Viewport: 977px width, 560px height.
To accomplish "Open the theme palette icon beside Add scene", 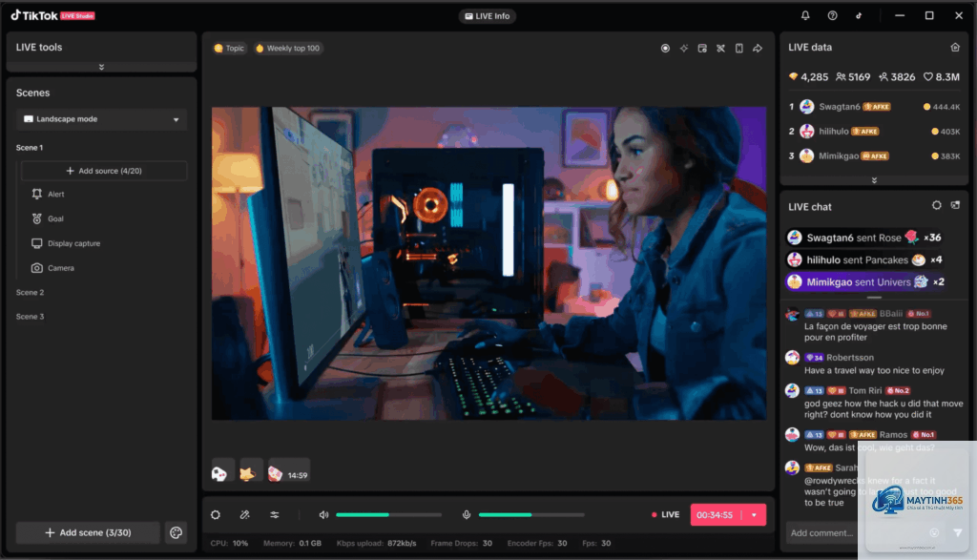I will 177,532.
